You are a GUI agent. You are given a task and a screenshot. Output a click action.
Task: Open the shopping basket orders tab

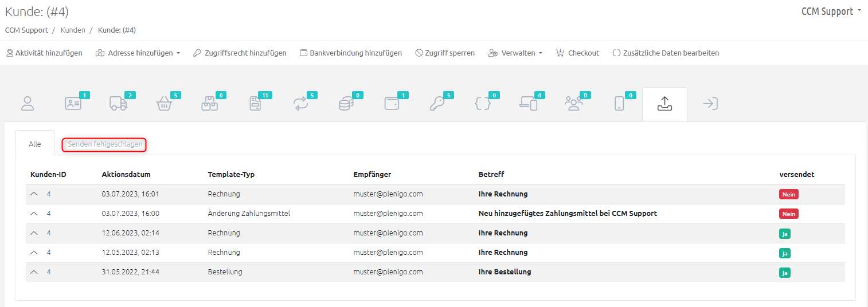click(x=164, y=104)
